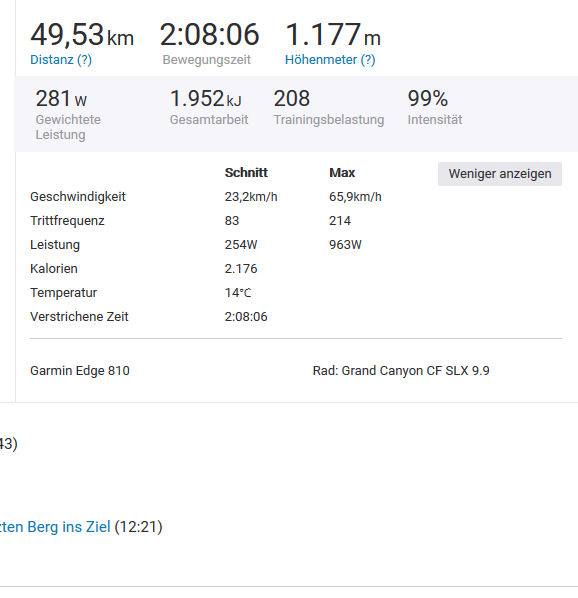Click the Max column header
578x598 pixels.
click(x=342, y=173)
